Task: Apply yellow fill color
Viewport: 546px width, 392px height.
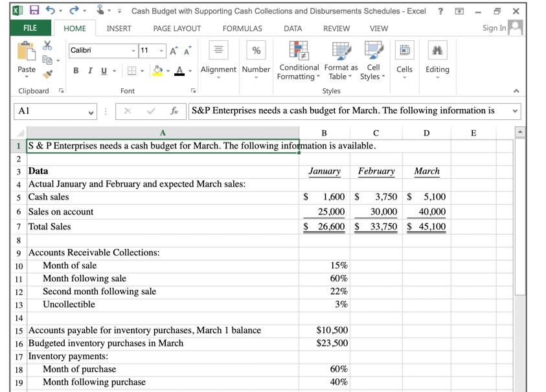Action: click(157, 71)
